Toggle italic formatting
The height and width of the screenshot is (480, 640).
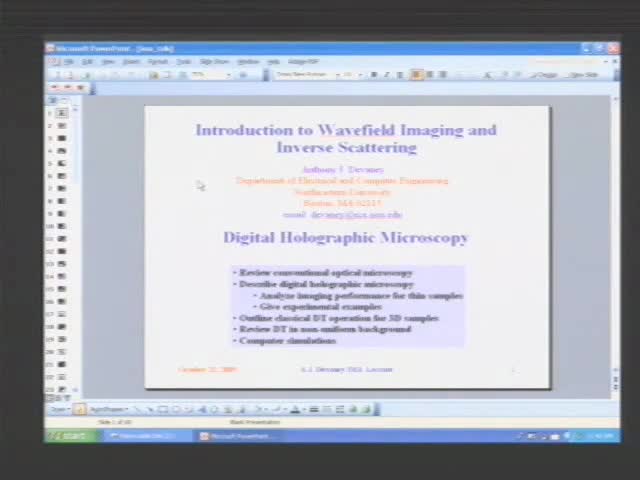[x=387, y=75]
